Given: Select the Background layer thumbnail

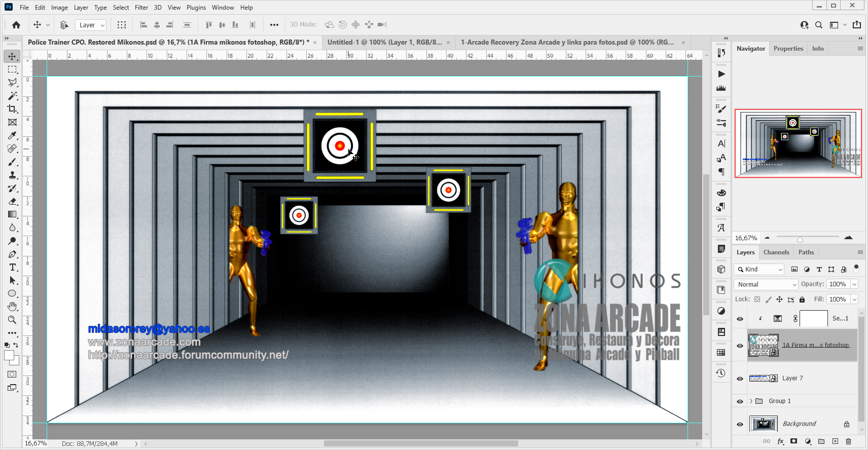Looking at the screenshot, I should (764, 424).
